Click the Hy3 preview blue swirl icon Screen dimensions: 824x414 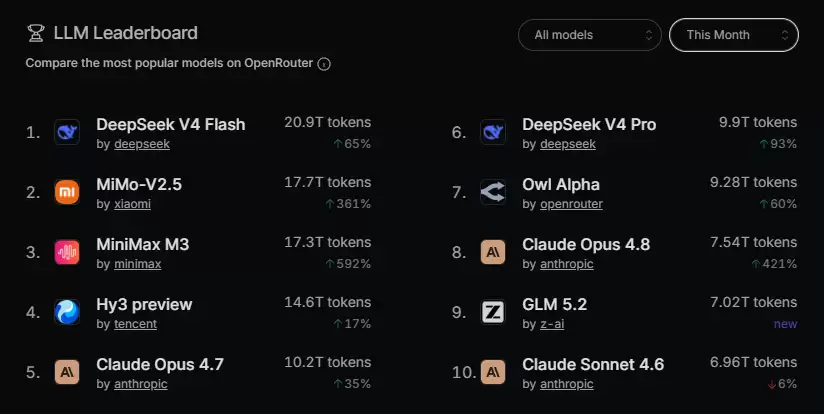pyautogui.click(x=67, y=312)
